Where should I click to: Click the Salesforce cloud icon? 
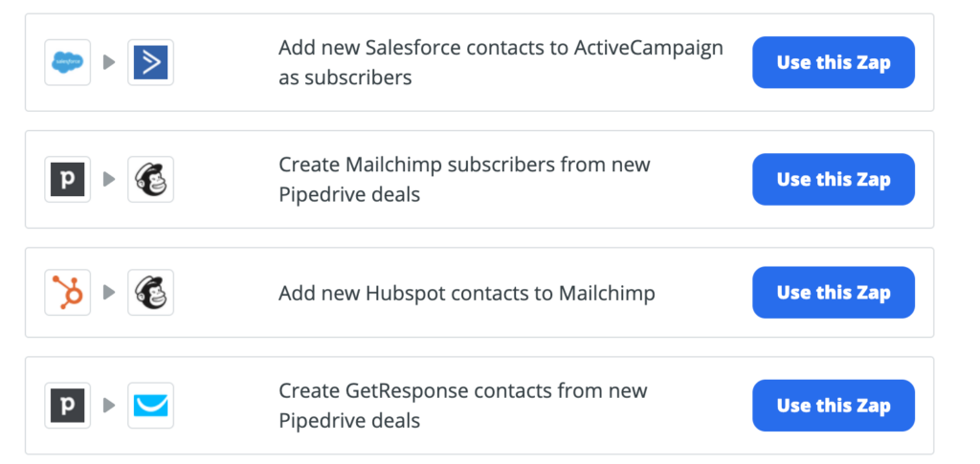pyautogui.click(x=68, y=62)
